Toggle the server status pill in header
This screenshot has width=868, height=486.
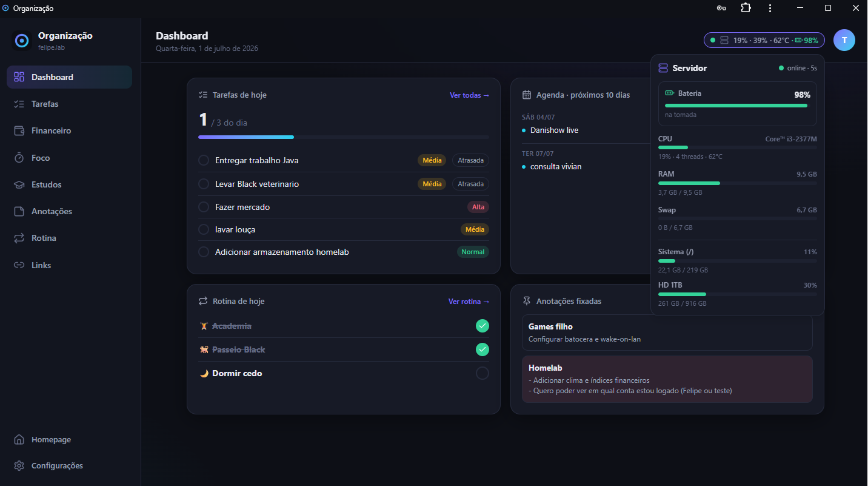click(x=764, y=40)
